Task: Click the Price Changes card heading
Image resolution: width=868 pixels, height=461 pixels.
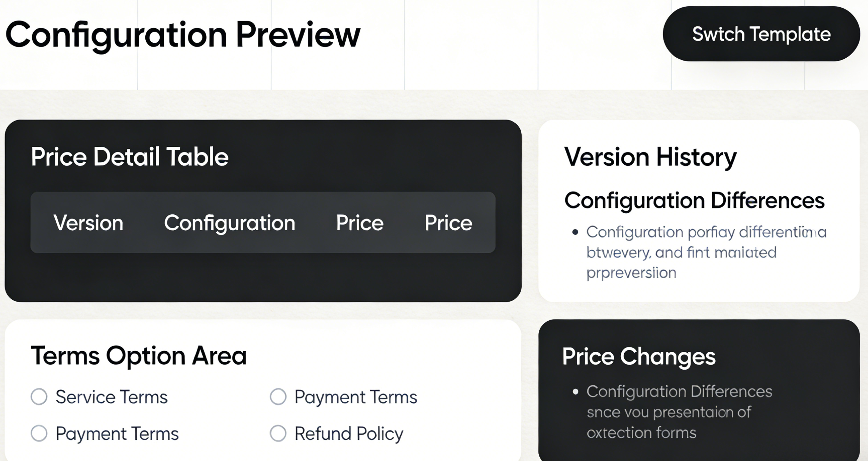Action: pos(639,356)
